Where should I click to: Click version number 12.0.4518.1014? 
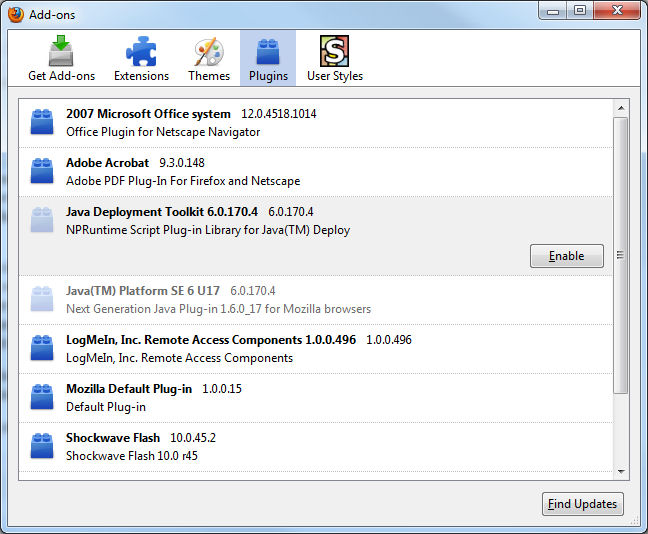pos(279,114)
